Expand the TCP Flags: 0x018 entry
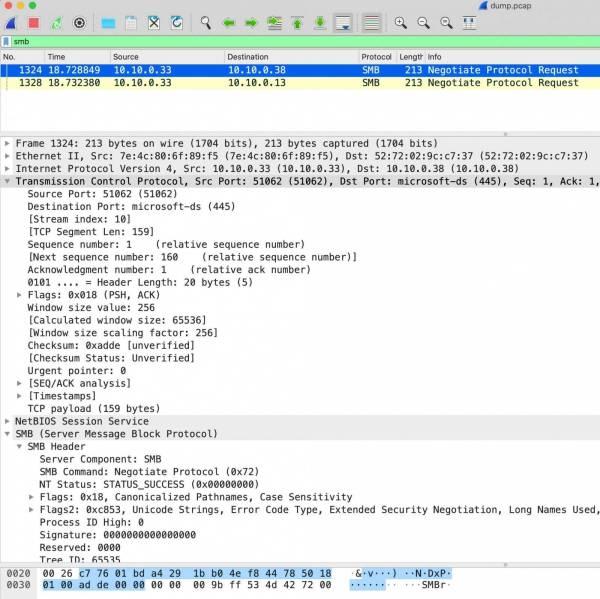 20,296
